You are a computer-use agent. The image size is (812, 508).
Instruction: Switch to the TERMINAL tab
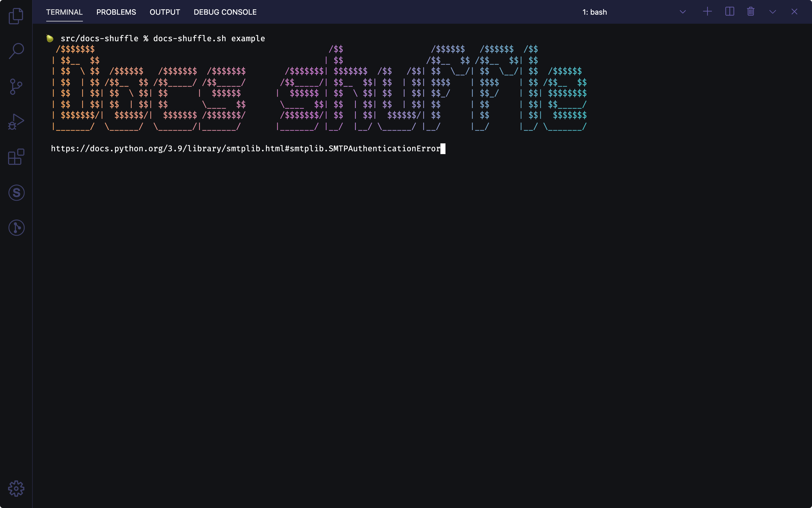64,12
